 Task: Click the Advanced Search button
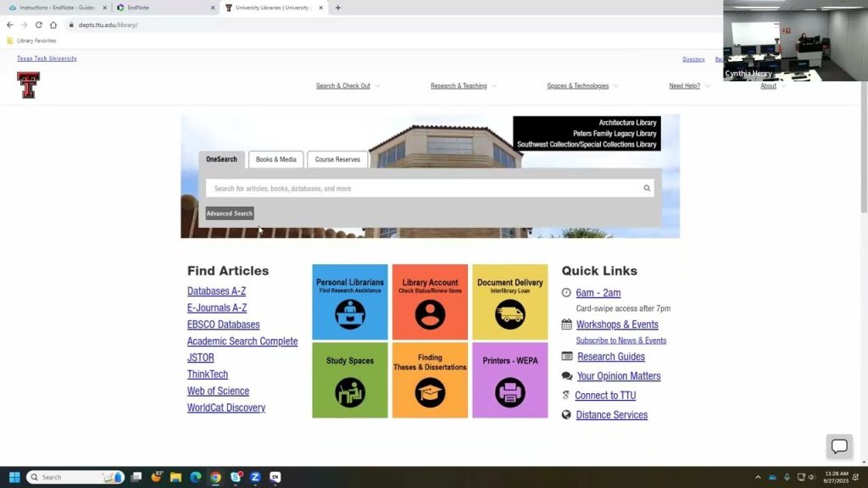(x=229, y=213)
